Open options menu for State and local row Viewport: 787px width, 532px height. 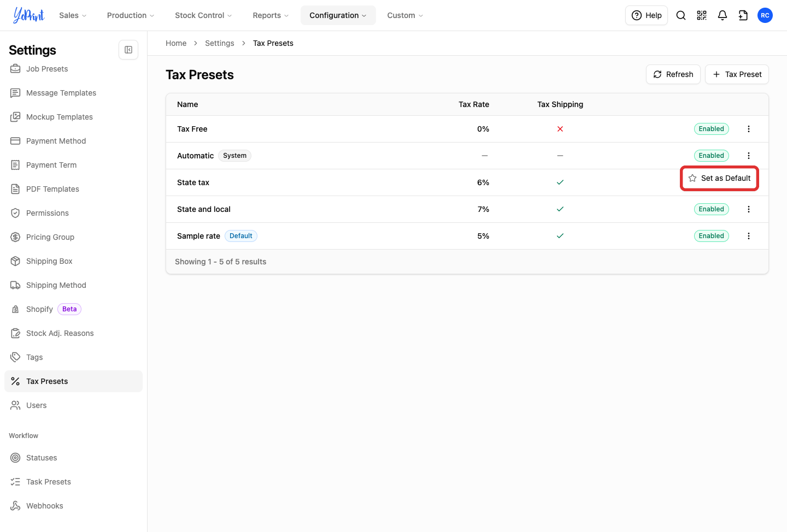(749, 209)
